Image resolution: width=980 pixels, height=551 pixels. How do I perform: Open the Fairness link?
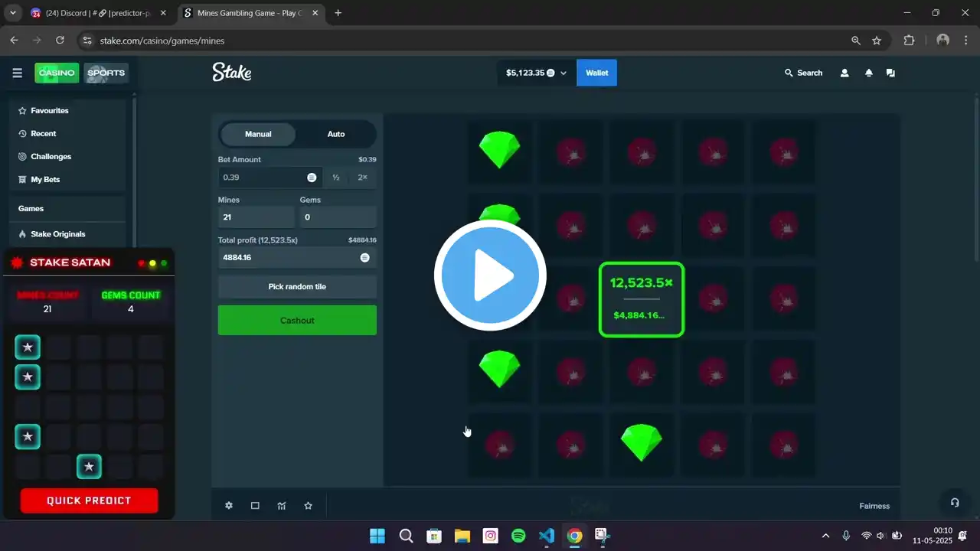[x=874, y=506]
